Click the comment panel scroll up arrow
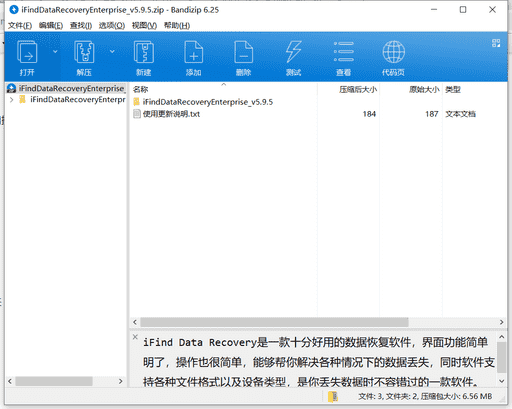512x409 pixels. 501,337
